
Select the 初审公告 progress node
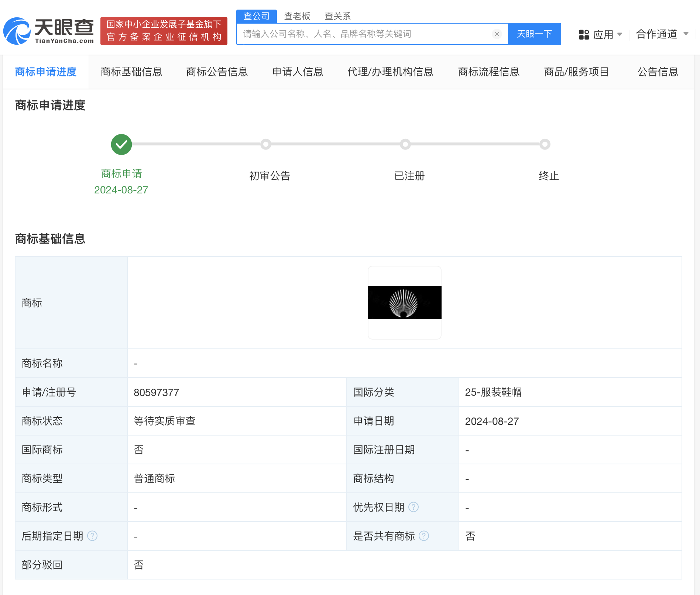coord(266,144)
